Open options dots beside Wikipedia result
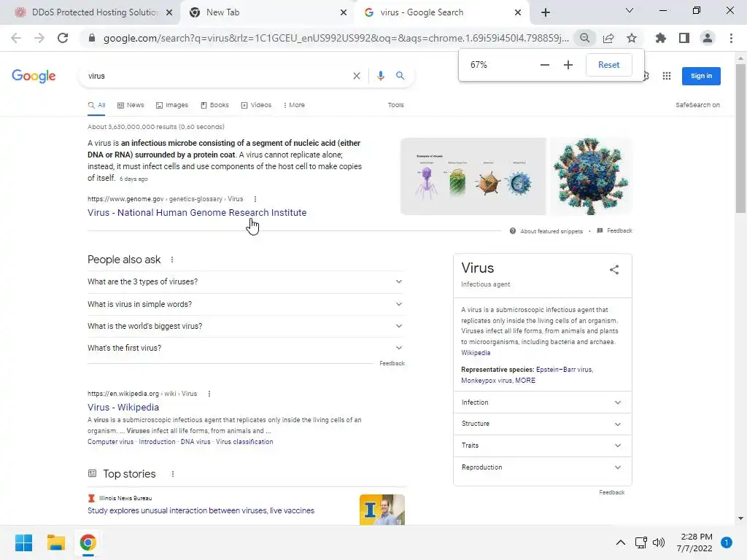Viewport: 747px width, 560px height. point(209,394)
